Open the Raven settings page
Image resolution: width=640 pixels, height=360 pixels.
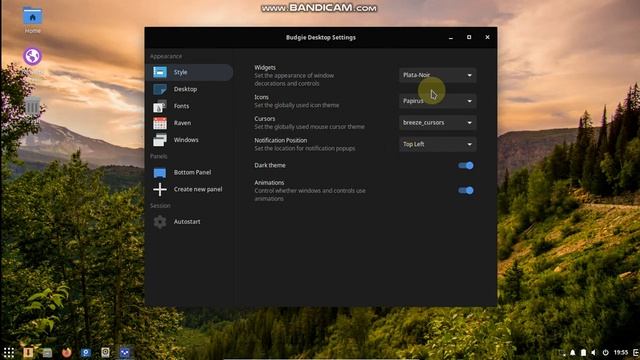point(189,123)
